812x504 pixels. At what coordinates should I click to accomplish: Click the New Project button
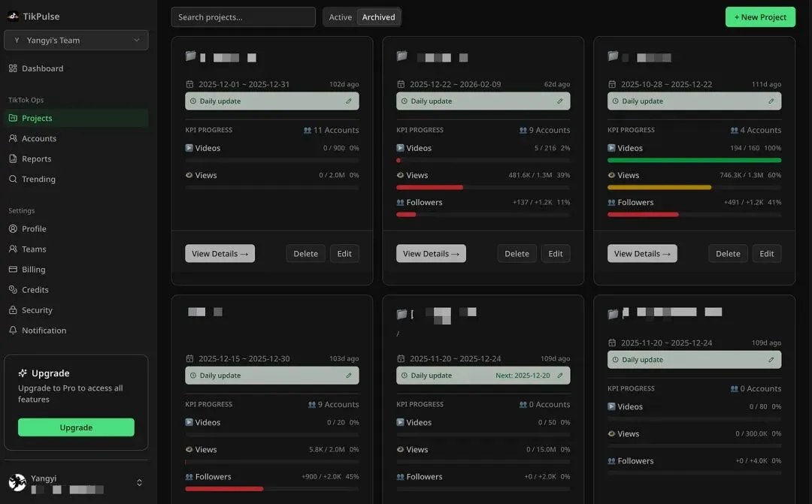[x=760, y=17]
